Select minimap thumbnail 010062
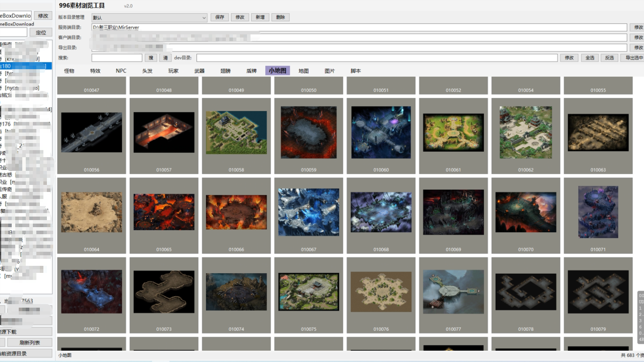Screen dimensions: 644x362 526,136
